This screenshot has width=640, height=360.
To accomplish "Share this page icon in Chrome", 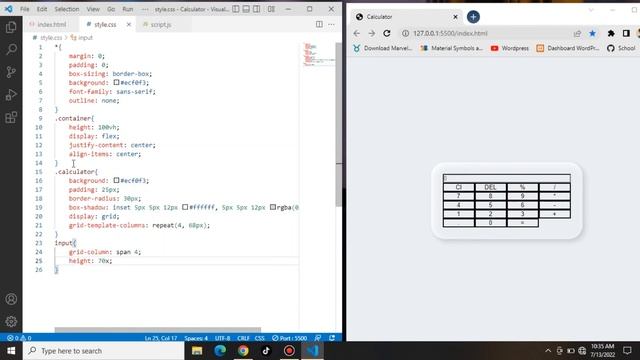I will point(577,33).
